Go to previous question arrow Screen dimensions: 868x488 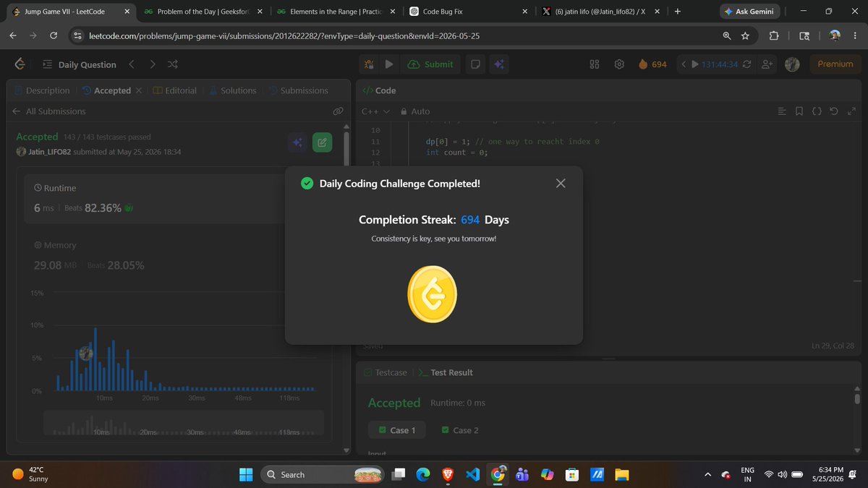[x=131, y=64]
